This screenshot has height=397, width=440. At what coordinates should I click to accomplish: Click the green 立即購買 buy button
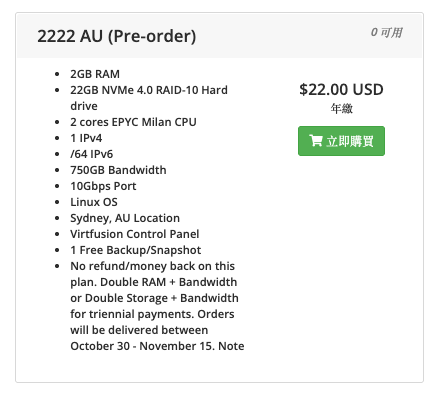(341, 141)
